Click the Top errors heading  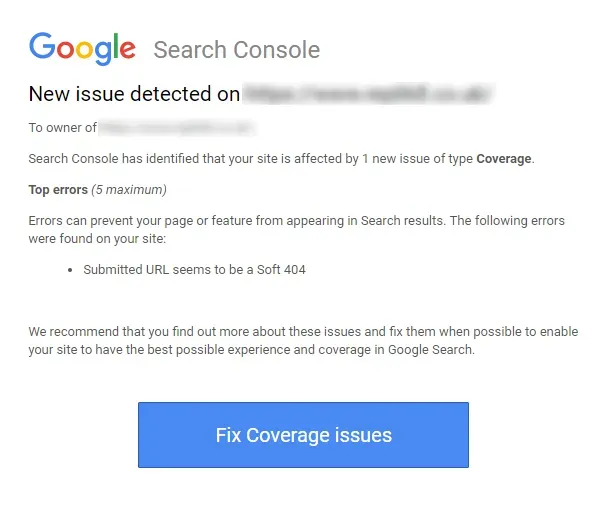point(58,190)
